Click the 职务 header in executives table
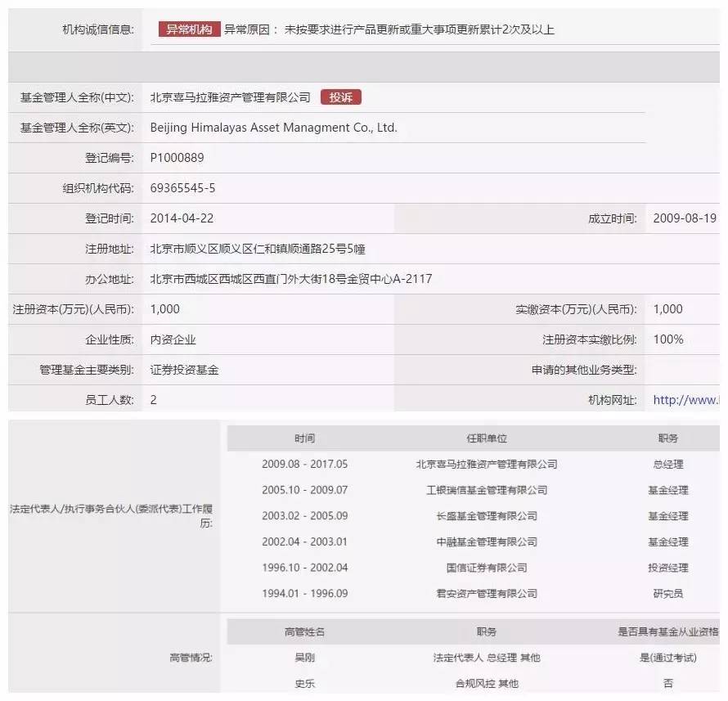Screen dimensions: 728x701 pyautogui.click(x=487, y=631)
